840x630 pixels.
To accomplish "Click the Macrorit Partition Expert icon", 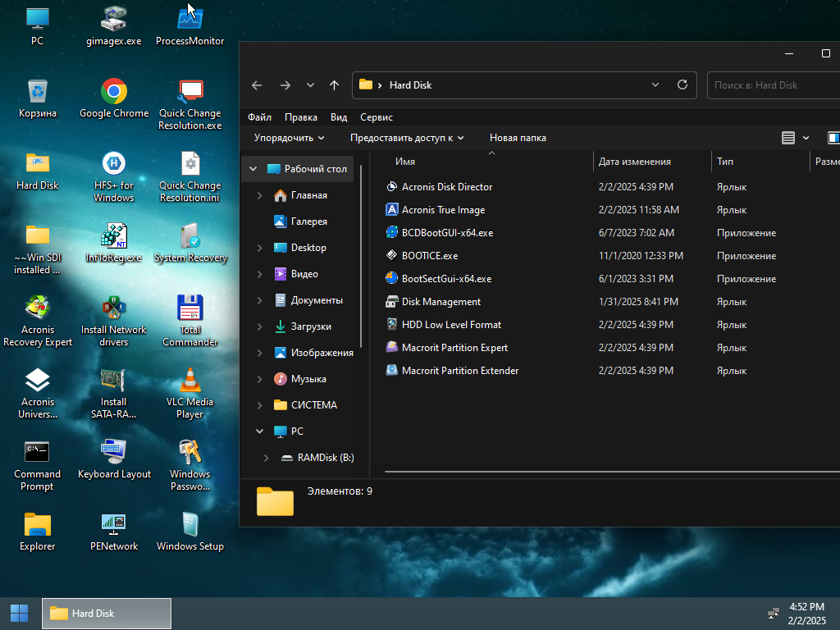I will (392, 347).
